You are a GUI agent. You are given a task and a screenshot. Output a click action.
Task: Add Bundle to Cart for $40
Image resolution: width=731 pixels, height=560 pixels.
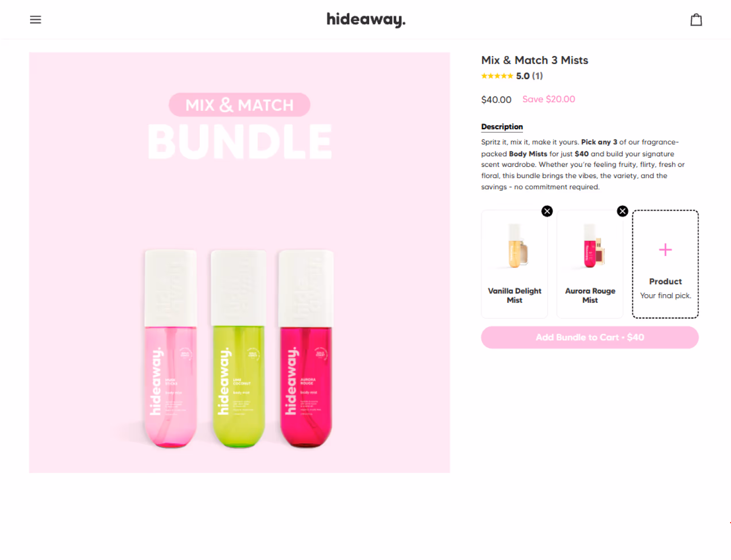589,337
